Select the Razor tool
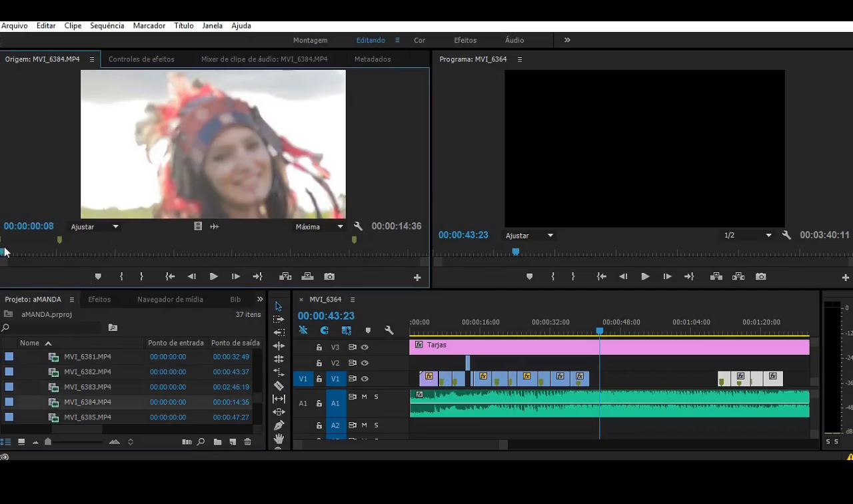Viewport: 853px width, 504px height. click(279, 385)
